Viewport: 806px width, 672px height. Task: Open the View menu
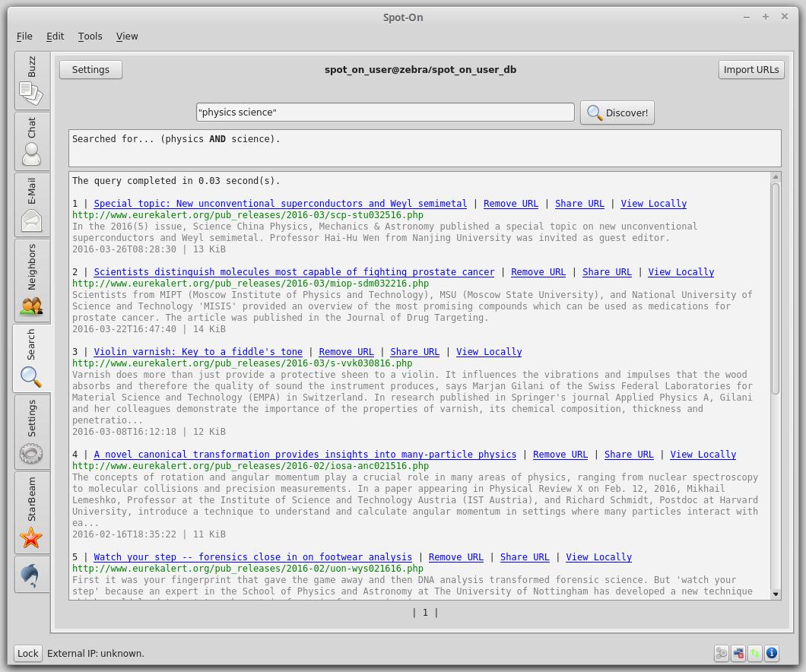(x=127, y=36)
